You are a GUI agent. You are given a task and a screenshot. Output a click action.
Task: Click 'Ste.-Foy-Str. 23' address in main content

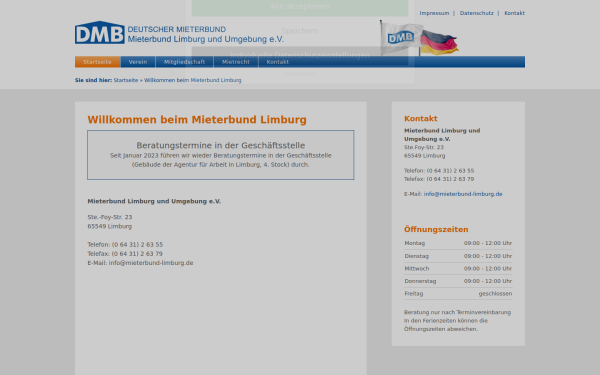[x=110, y=217]
